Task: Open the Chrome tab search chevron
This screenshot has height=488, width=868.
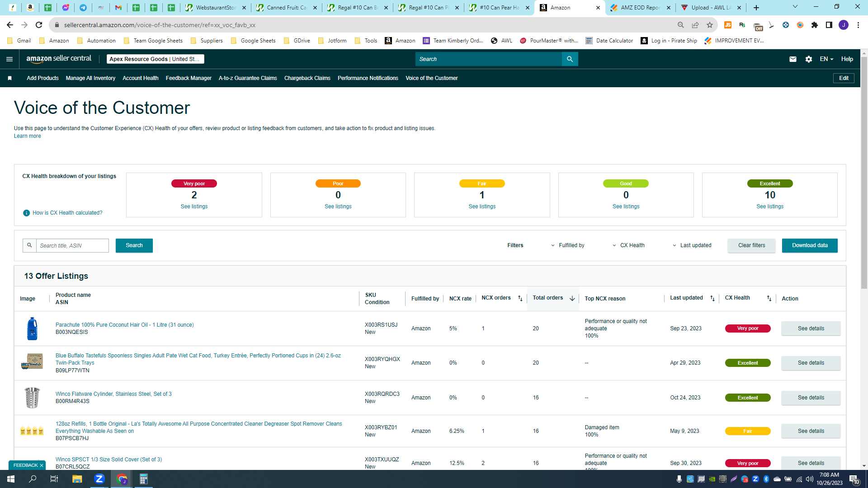Action: coord(795,7)
